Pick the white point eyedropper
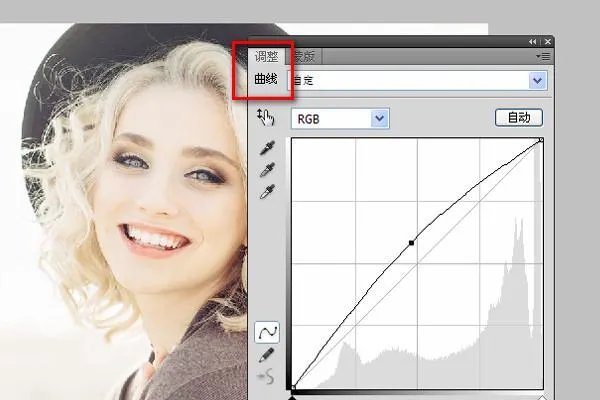Image resolution: width=600 pixels, height=400 pixels. point(267,192)
